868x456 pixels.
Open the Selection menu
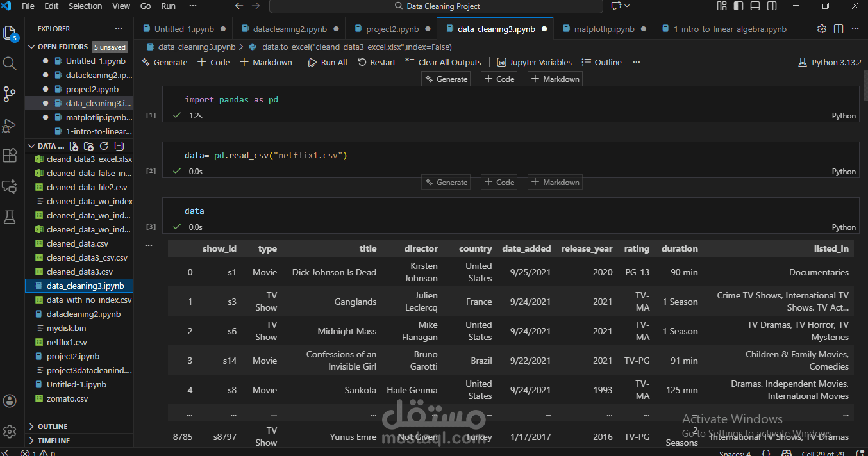click(85, 6)
